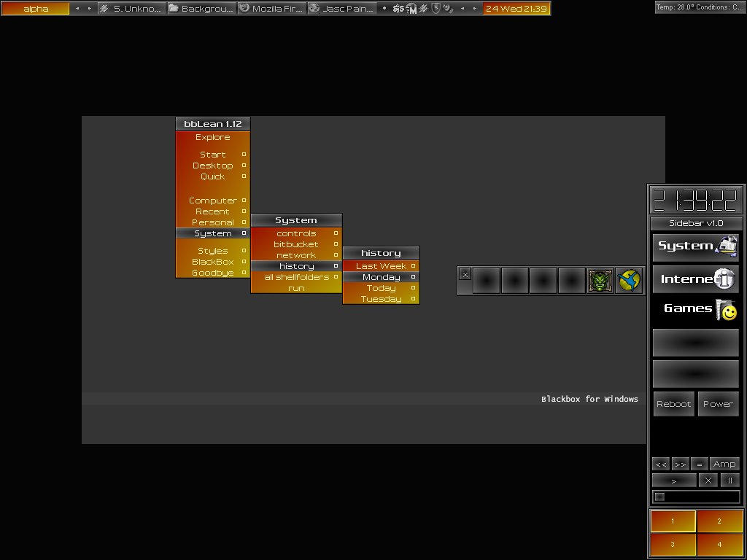Open the Internet launcher in the sidebar

(x=694, y=279)
